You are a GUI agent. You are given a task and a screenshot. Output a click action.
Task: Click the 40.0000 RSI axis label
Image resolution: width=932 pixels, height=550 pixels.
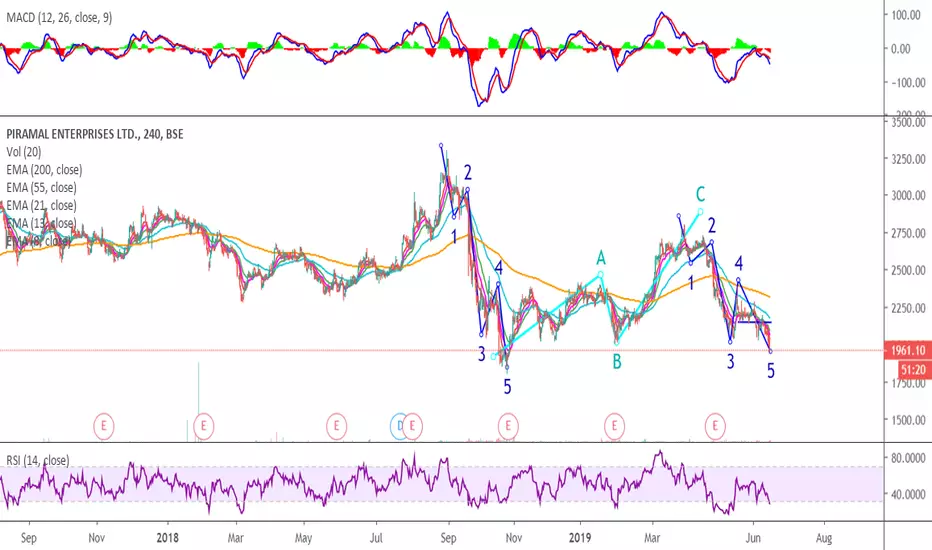coord(908,494)
